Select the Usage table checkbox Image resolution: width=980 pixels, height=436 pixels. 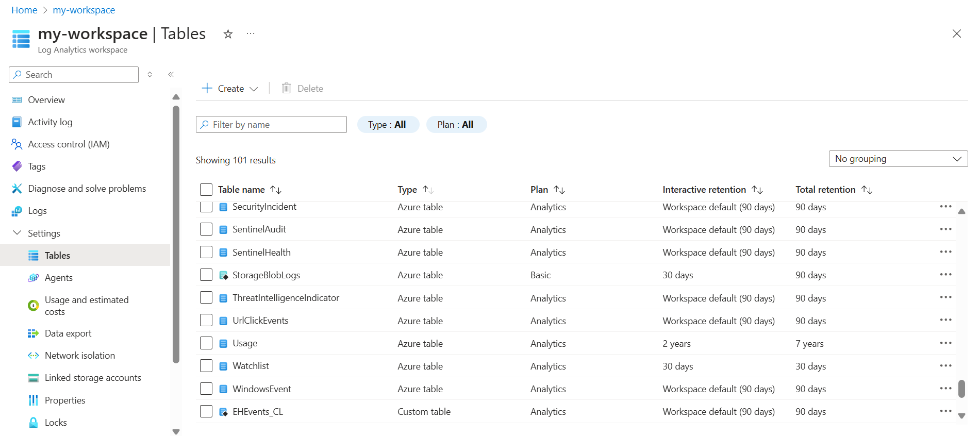(206, 343)
